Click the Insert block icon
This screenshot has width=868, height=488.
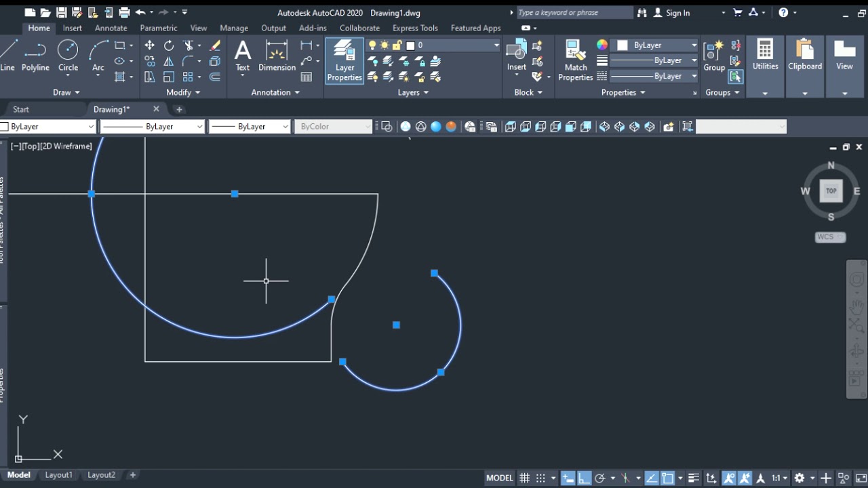517,54
